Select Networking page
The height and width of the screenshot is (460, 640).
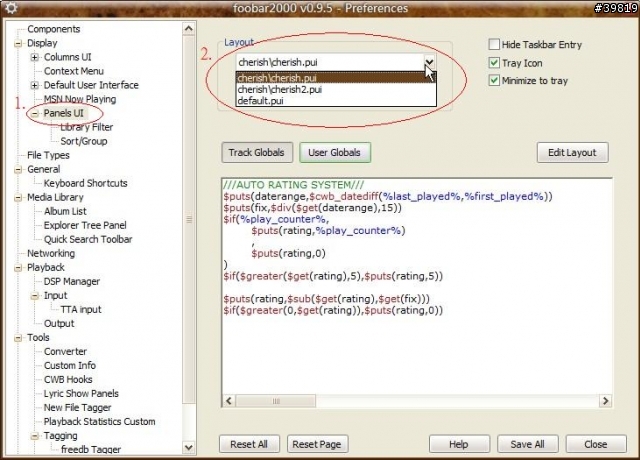click(x=51, y=253)
